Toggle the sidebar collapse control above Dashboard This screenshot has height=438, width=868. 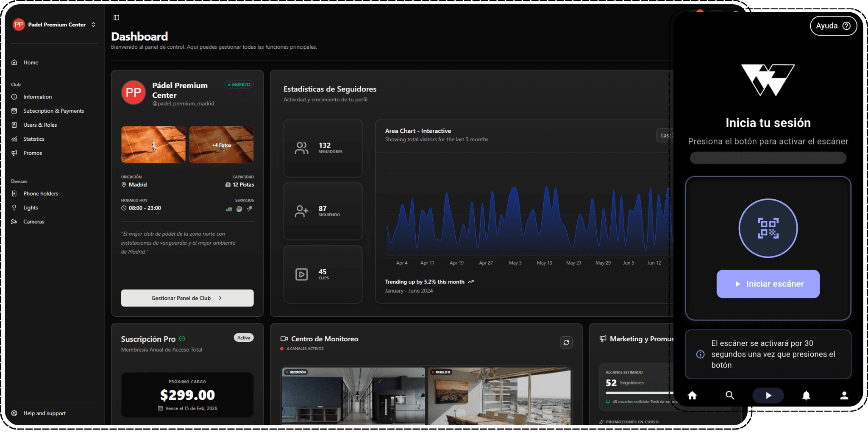click(x=116, y=17)
